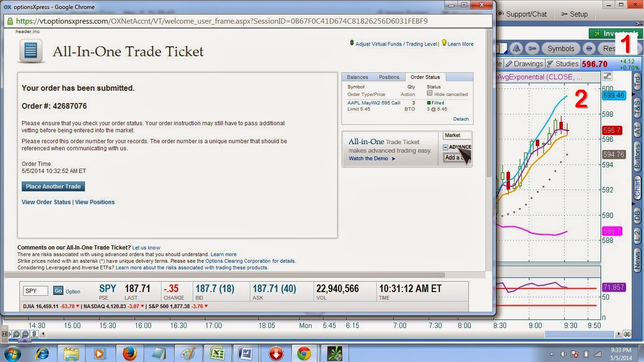Switch to the Positions tab
The image size is (644, 362).
(389, 77)
